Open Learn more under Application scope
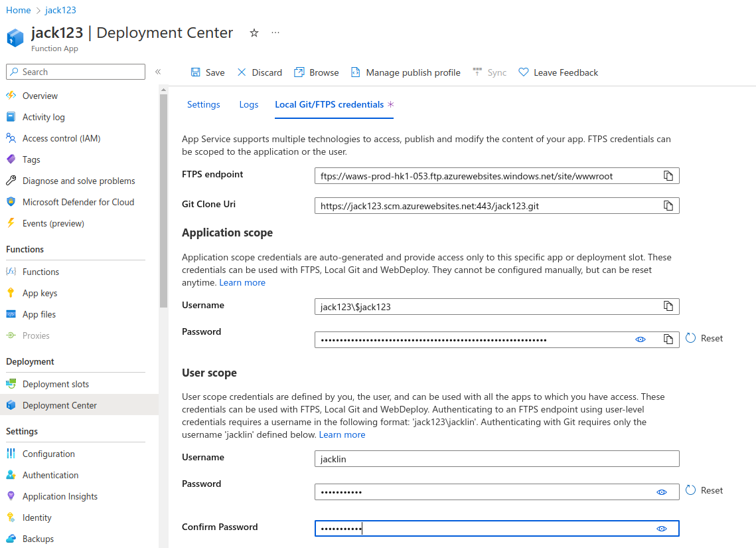The height and width of the screenshot is (548, 756). (x=242, y=282)
